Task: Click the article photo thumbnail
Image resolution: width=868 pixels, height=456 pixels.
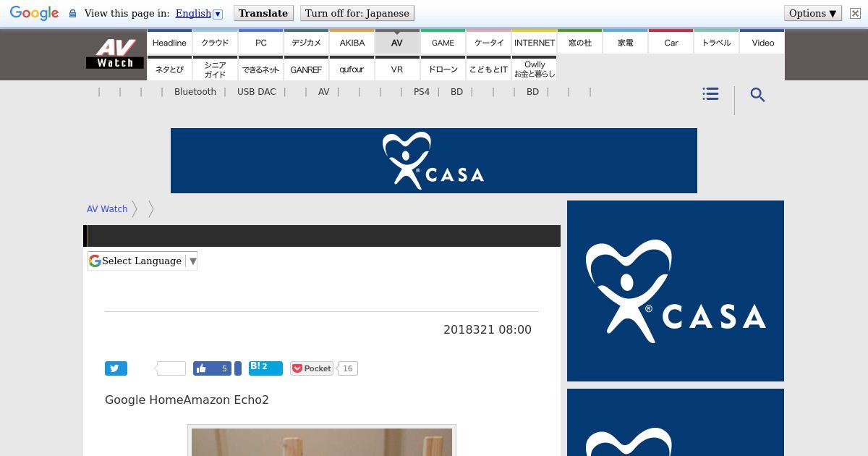Action: (322, 441)
